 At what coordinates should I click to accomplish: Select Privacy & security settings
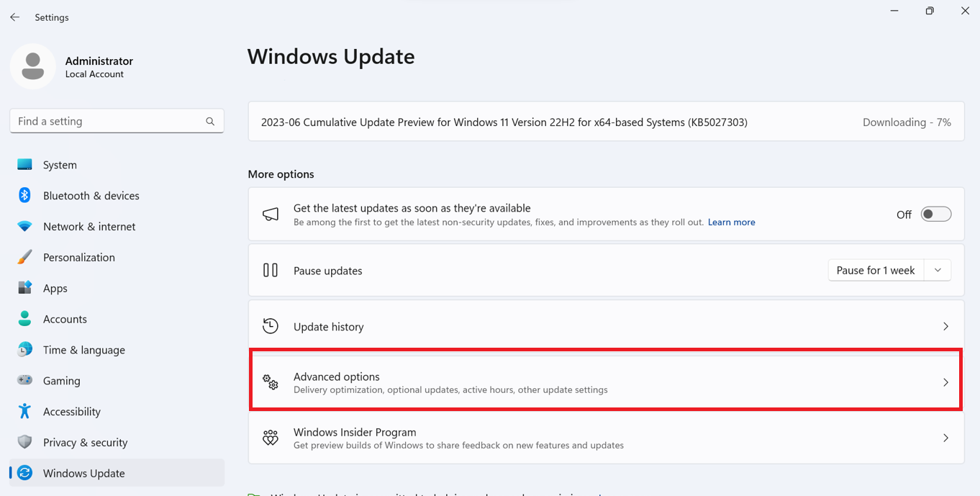85,442
